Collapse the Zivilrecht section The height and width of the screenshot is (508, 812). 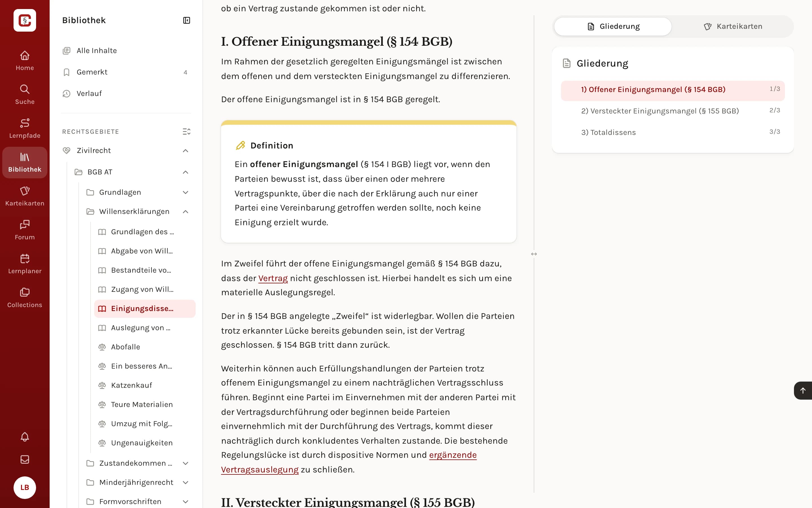[x=186, y=151]
